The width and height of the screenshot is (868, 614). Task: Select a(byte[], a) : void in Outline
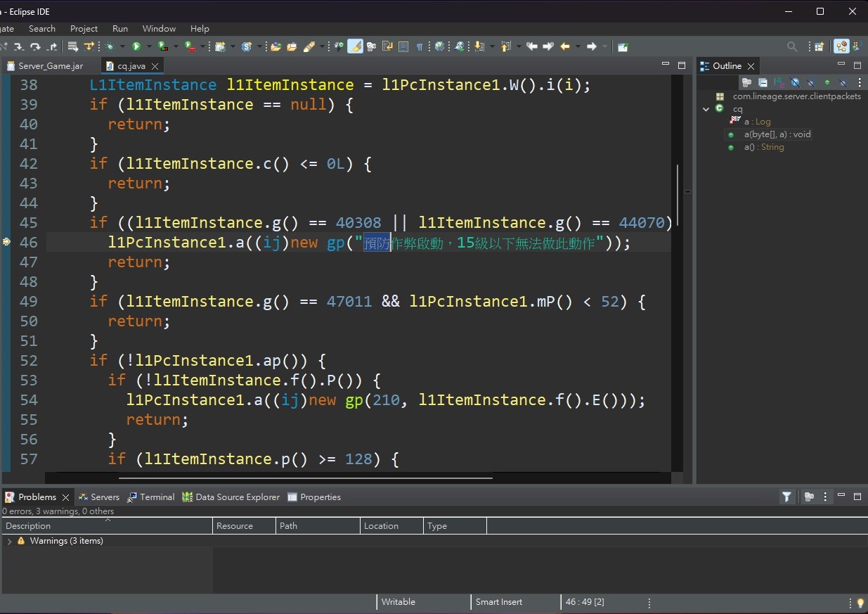click(777, 134)
